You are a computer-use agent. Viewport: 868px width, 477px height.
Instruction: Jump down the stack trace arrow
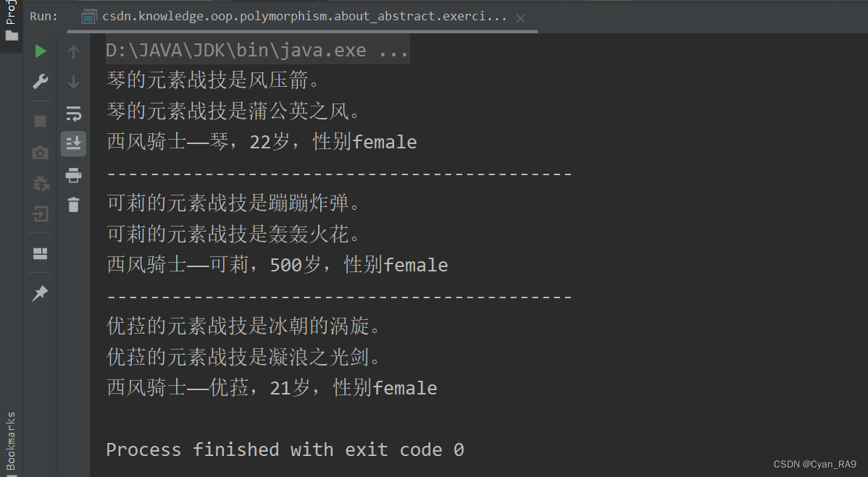tap(73, 82)
